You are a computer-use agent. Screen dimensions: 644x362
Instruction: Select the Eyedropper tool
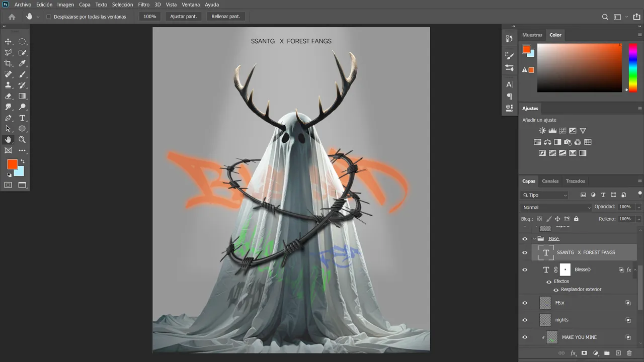(x=22, y=63)
